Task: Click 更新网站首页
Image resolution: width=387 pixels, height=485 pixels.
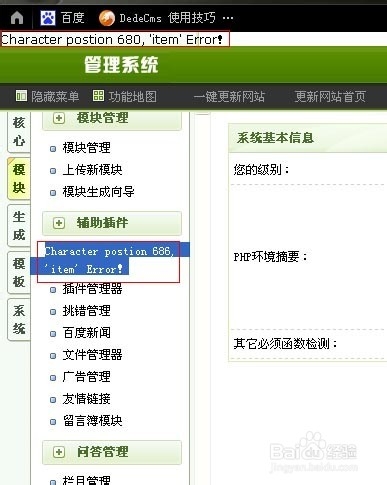Action: 330,96
